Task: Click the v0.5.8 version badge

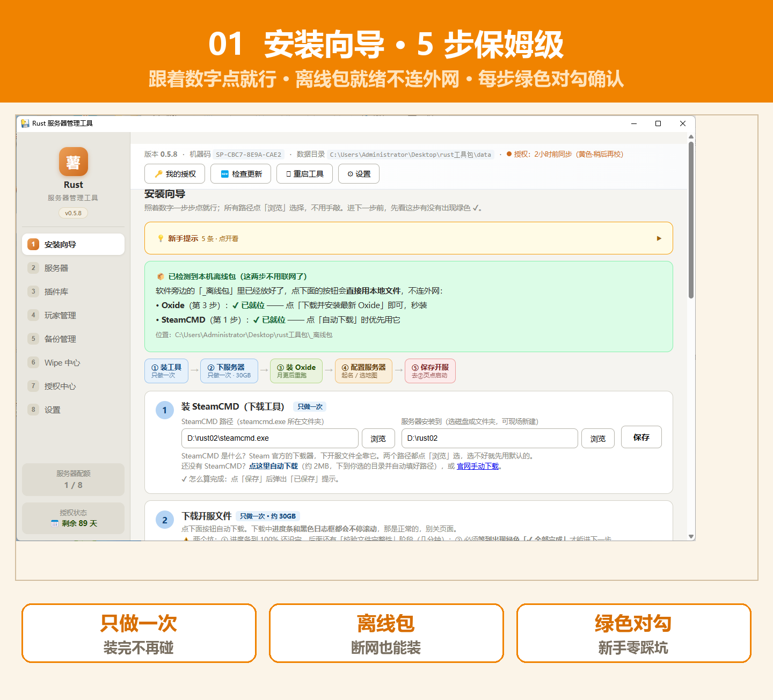Action: [74, 213]
